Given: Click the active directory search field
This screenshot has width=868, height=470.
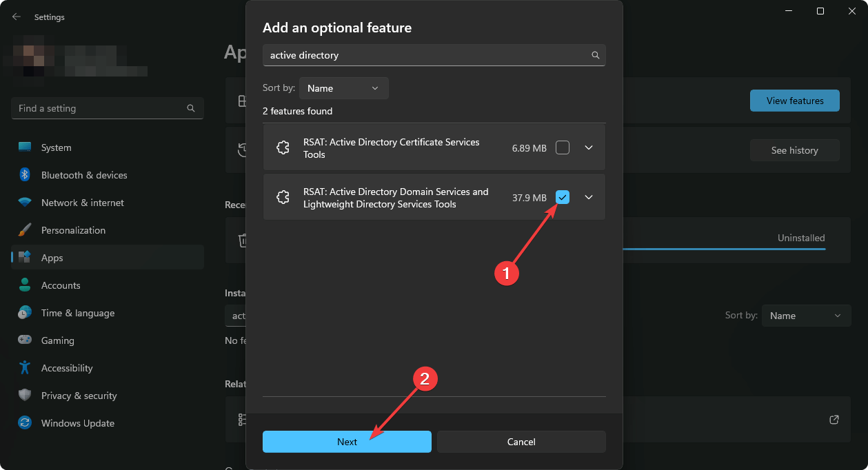Looking at the screenshot, I should point(434,55).
